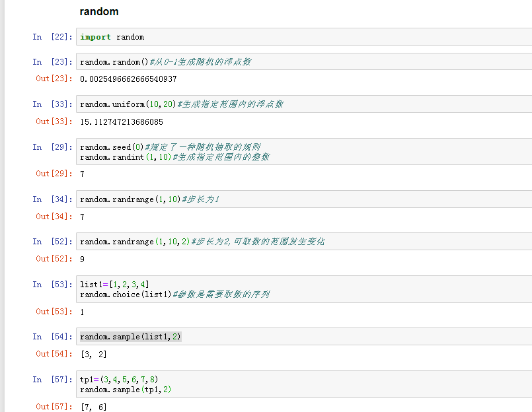Click the In [54] prompt label

point(53,337)
